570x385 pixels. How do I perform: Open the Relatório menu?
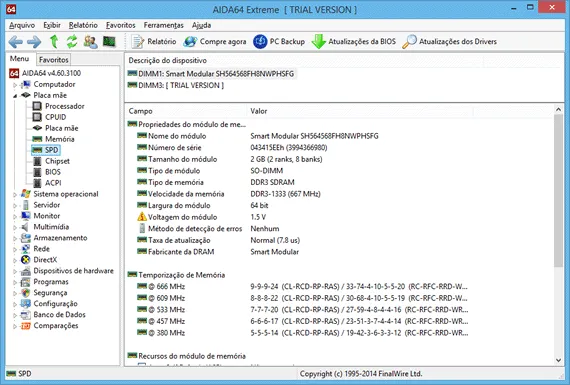[83, 25]
